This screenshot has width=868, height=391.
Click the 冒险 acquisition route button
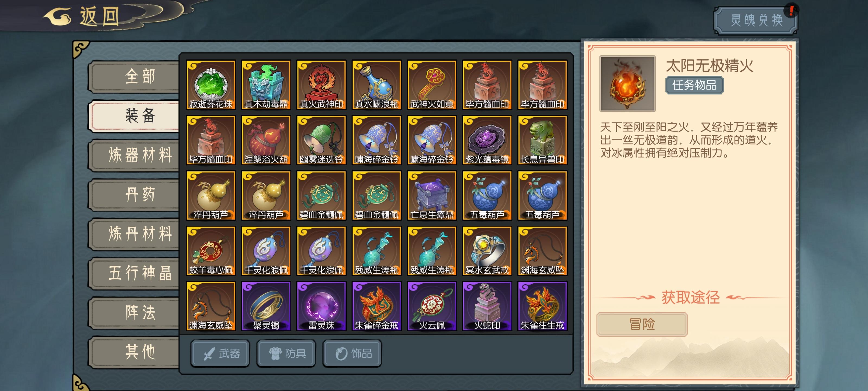642,324
